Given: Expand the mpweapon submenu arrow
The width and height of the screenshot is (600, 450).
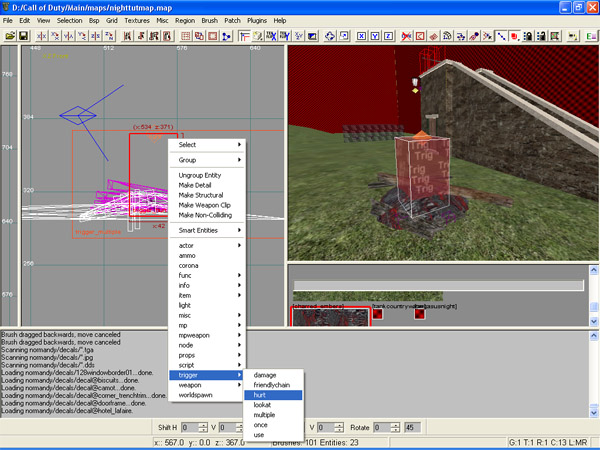Looking at the screenshot, I should click(x=240, y=335).
